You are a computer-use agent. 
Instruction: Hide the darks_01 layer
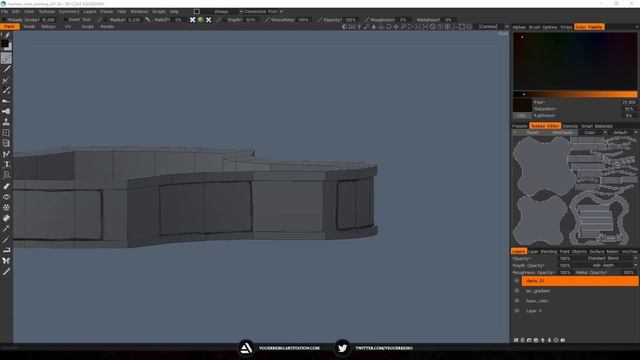tap(517, 281)
